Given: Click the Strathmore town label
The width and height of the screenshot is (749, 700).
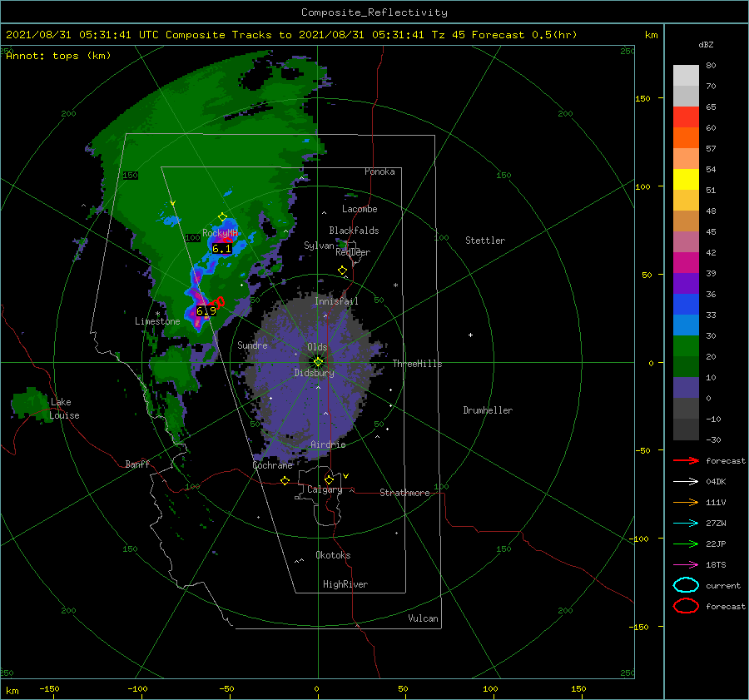Looking at the screenshot, I should tap(404, 493).
